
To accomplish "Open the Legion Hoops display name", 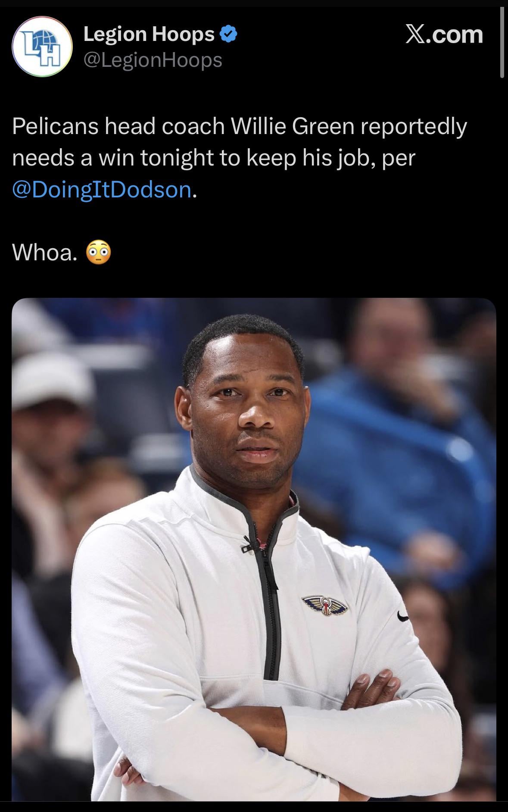I will pyautogui.click(x=149, y=34).
